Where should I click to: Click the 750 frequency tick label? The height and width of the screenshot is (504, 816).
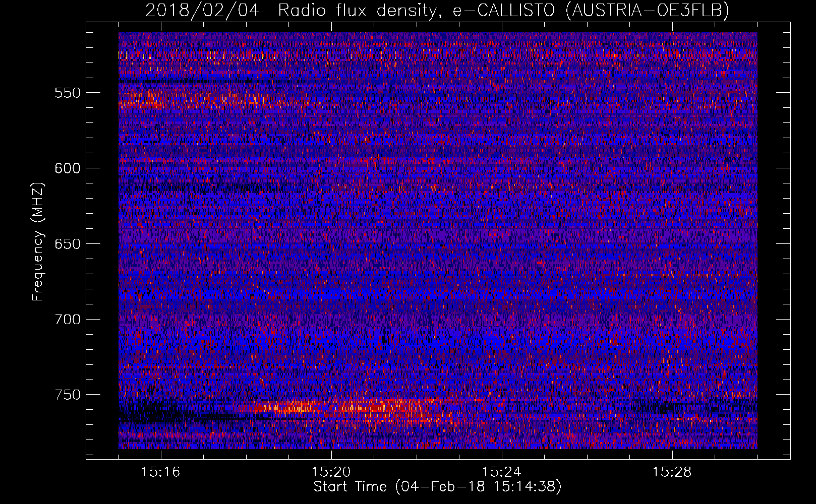[x=68, y=395]
